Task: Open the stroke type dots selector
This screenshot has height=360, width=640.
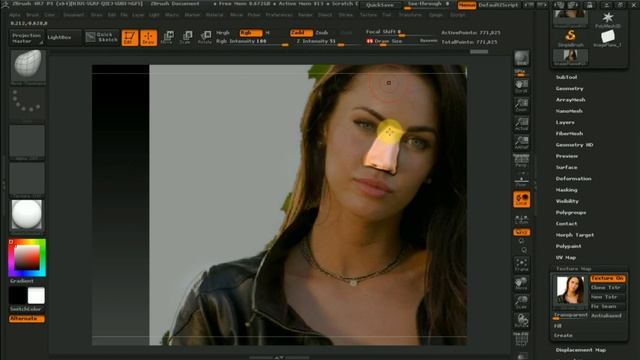Action: tap(27, 103)
